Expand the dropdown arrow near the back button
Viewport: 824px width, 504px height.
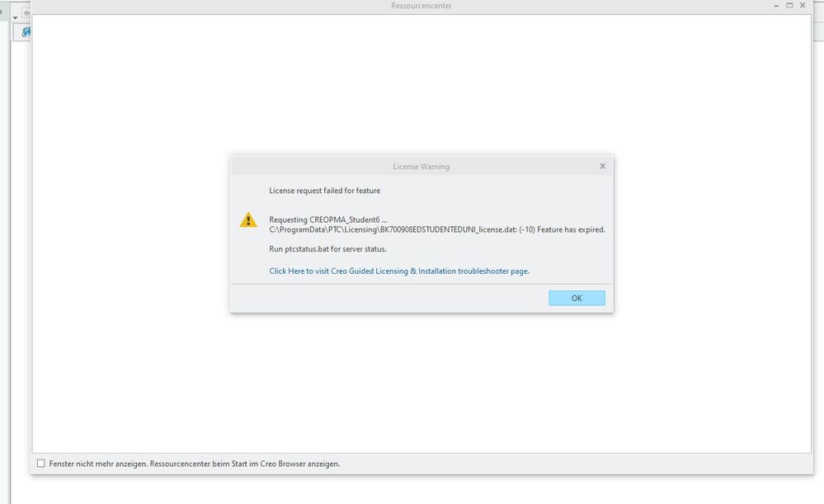tap(15, 17)
